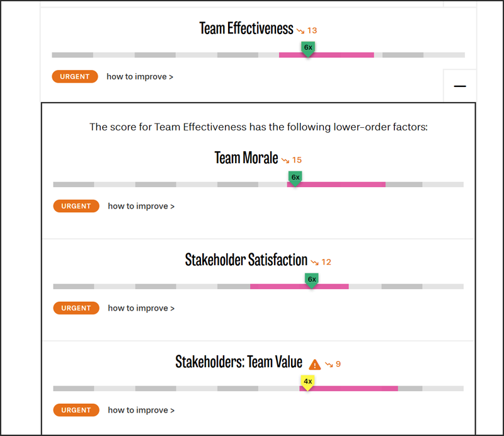This screenshot has height=436, width=504.
Task: Click the warning triangle beside Stakeholders: Team Value
Action: tap(315, 364)
